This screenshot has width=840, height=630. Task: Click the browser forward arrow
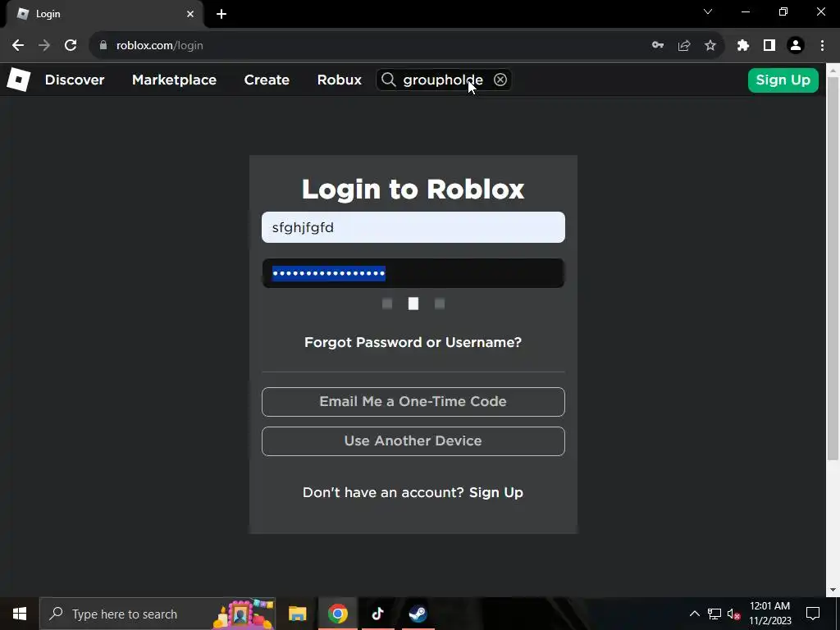[x=44, y=46]
